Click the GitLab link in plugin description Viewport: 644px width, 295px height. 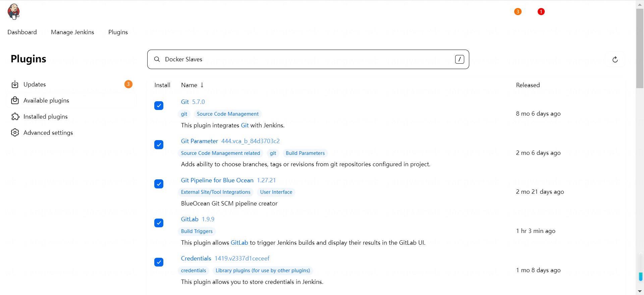[239, 243]
